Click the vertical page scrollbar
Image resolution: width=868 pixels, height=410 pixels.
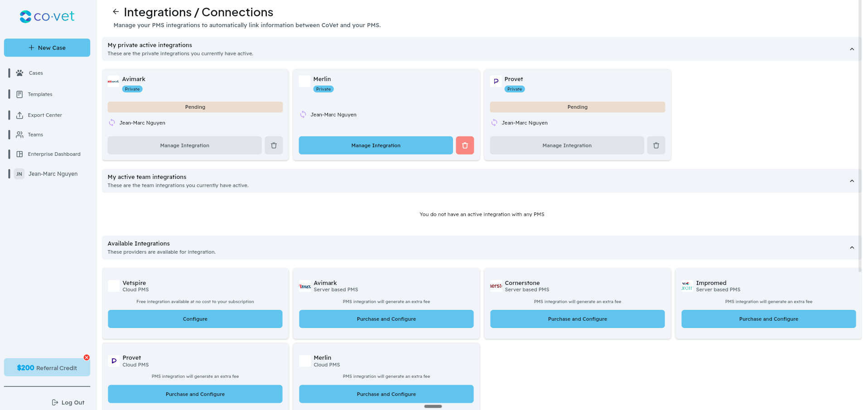(x=860, y=136)
